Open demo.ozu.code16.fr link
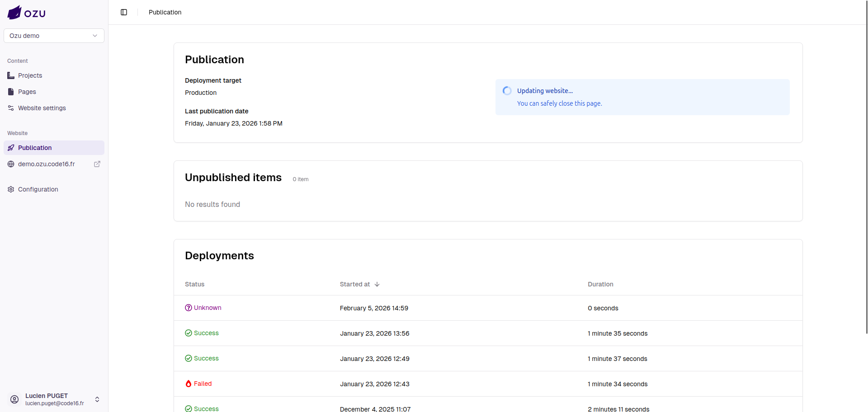Screen dimensions: 868x412 (x=46, y=164)
